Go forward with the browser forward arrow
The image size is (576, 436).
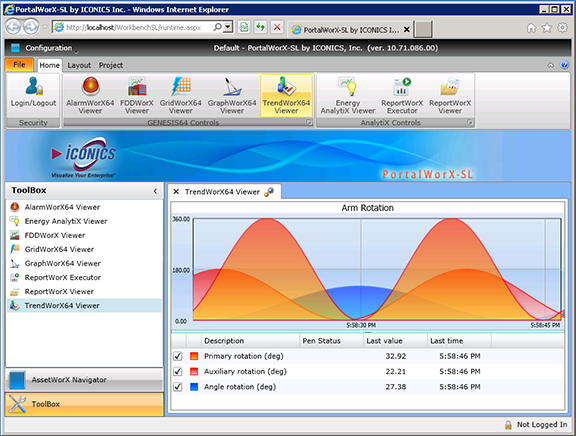click(31, 27)
